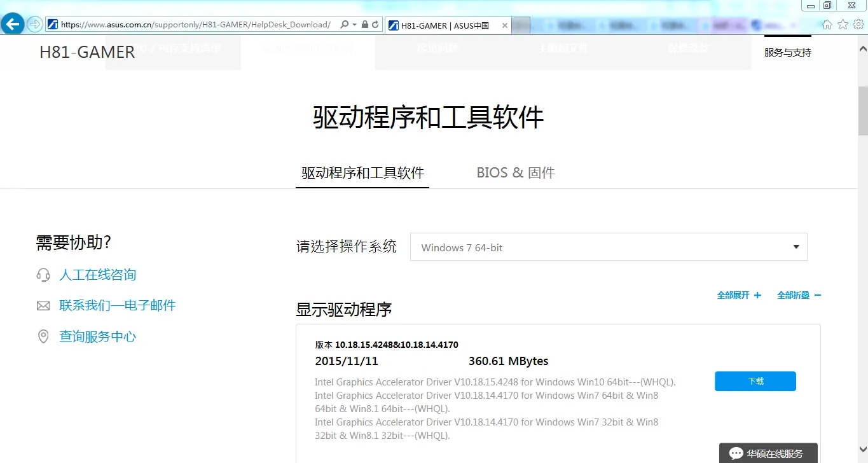The image size is (868, 463).
Task: Click the headset icon for online consultation
Action: pos(43,275)
